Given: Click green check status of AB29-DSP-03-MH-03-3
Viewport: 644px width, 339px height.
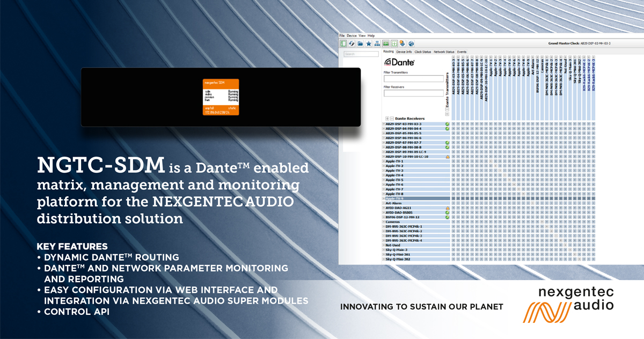Looking at the screenshot, I should point(447,124).
